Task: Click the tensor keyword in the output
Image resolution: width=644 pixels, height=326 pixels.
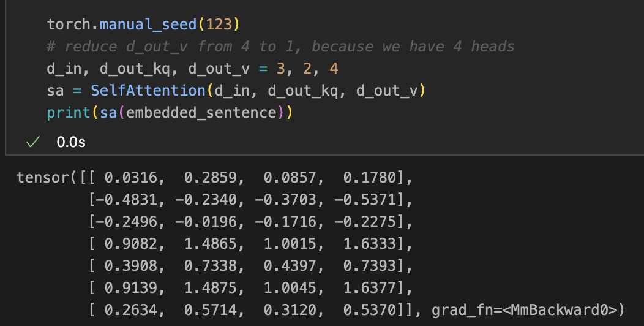Action: pyautogui.click(x=43, y=178)
